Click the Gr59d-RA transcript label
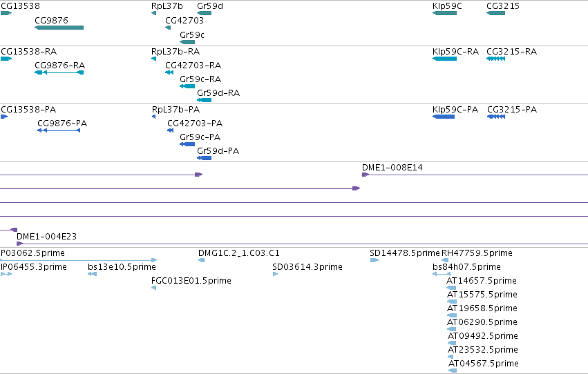588x374 pixels. (x=218, y=93)
